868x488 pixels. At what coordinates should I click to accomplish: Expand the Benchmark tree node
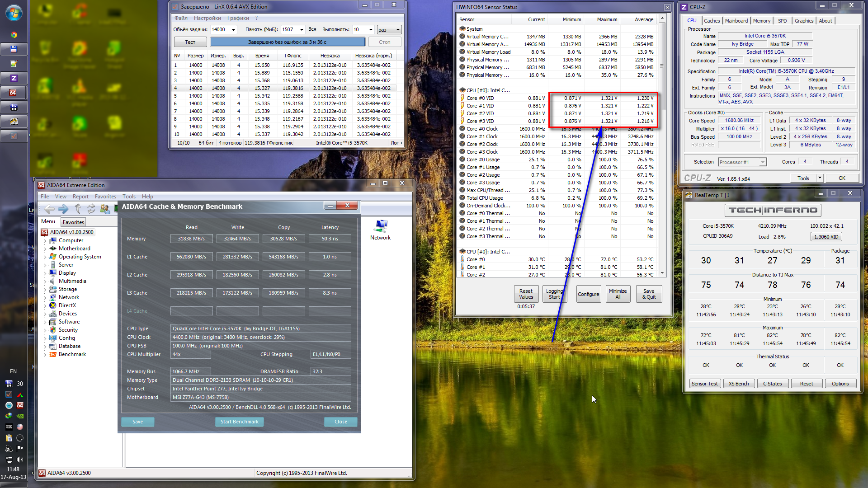tap(45, 355)
